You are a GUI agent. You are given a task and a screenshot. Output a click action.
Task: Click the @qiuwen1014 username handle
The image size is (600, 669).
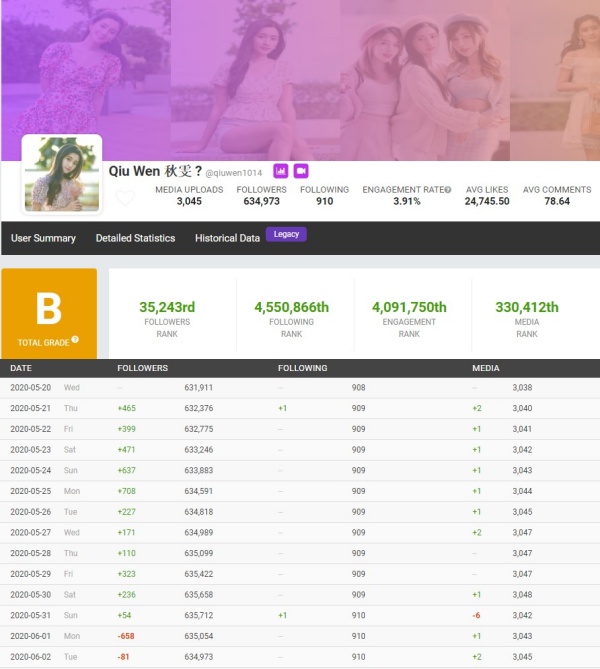pos(234,173)
